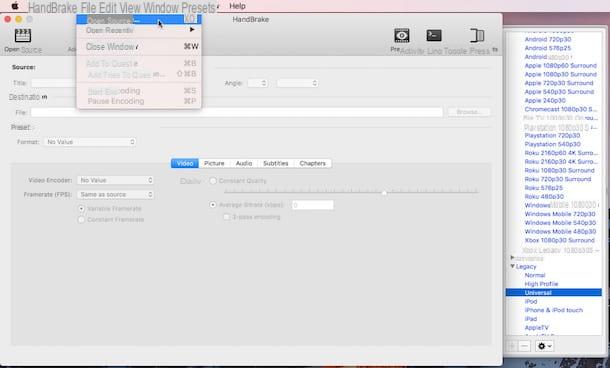610x368 pixels.
Task: Open the Preview window eye icon
Action: tap(401, 35)
